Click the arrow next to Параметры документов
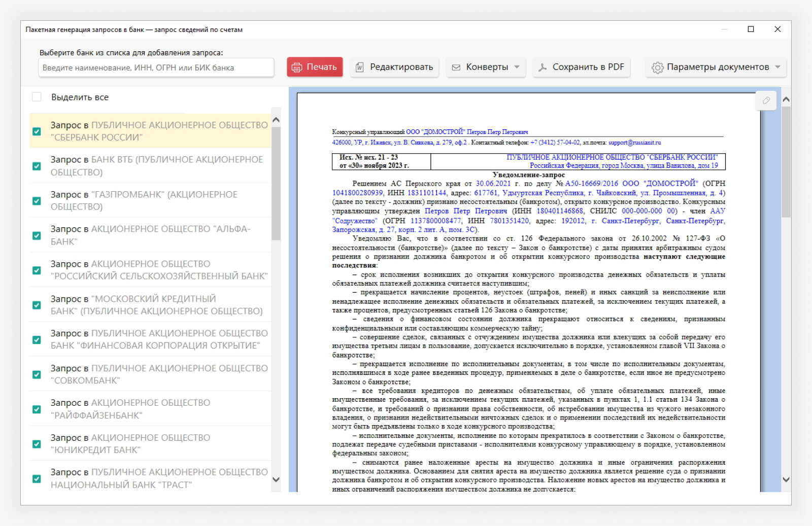 pyautogui.click(x=778, y=67)
